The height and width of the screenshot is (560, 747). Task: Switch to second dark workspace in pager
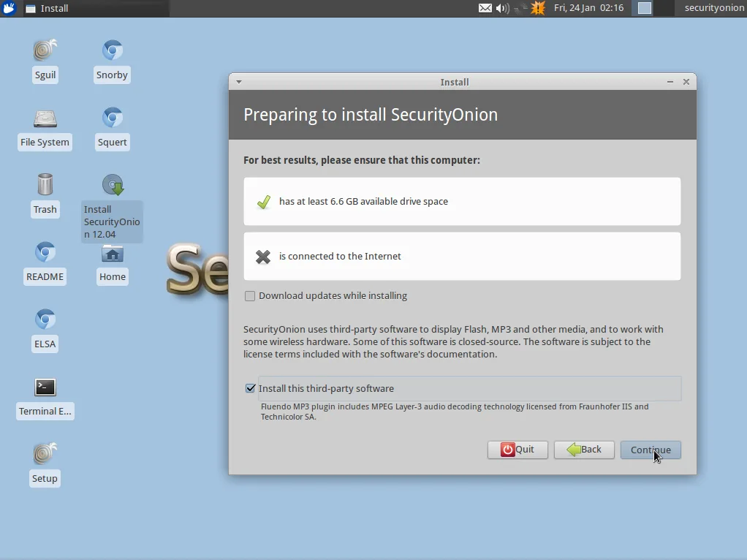tap(664, 8)
